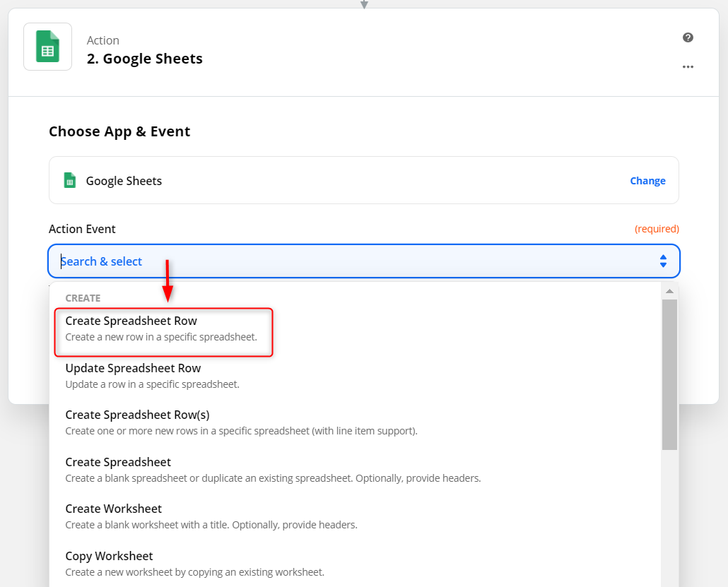The image size is (728, 587).
Task: Click the dropdown list scrollbar thumb
Action: click(x=669, y=374)
